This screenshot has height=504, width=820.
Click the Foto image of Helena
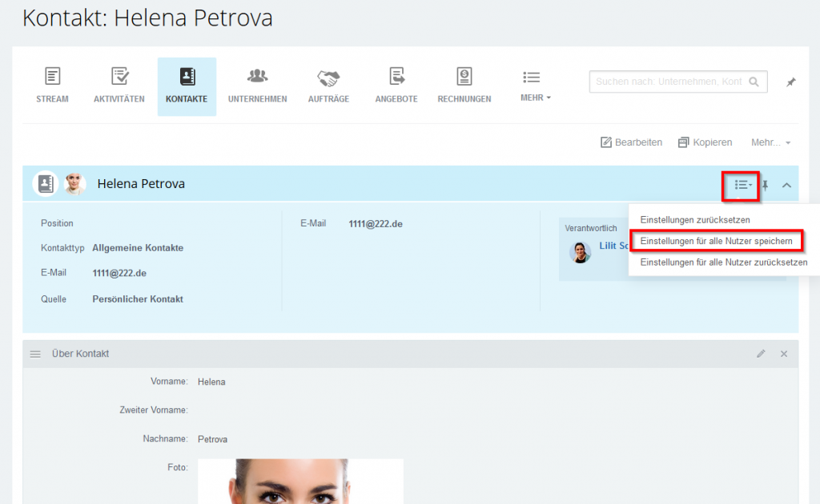[300, 481]
